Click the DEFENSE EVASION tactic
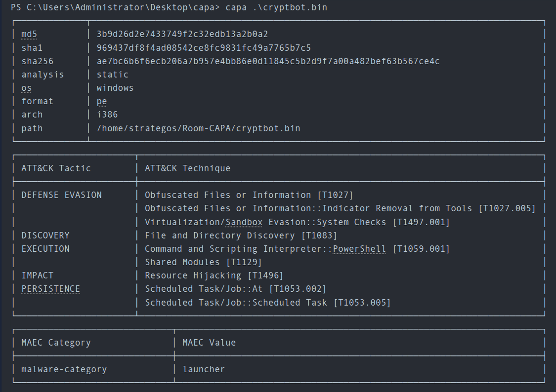The image size is (556, 392). tap(61, 195)
